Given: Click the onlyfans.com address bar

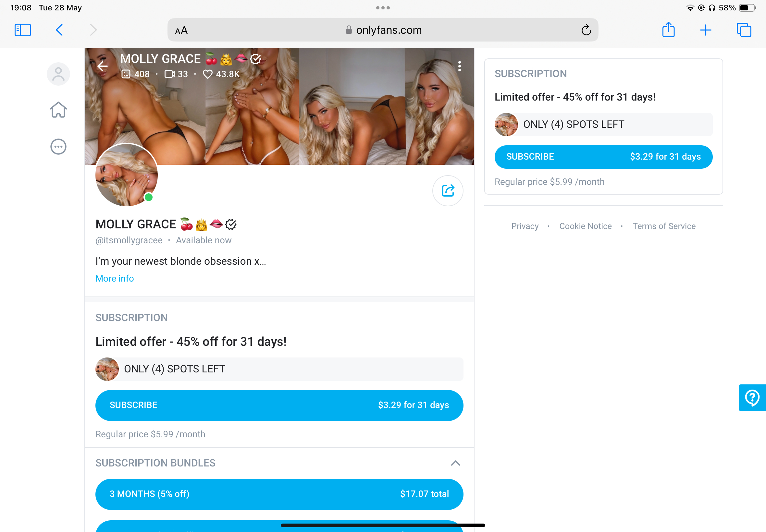Looking at the screenshot, I should (382, 30).
